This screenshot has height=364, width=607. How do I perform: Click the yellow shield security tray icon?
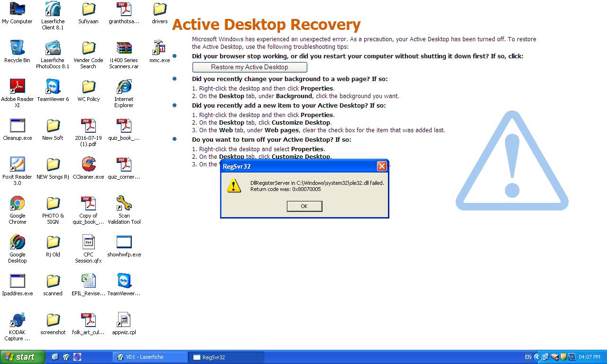pyautogui.click(x=563, y=357)
